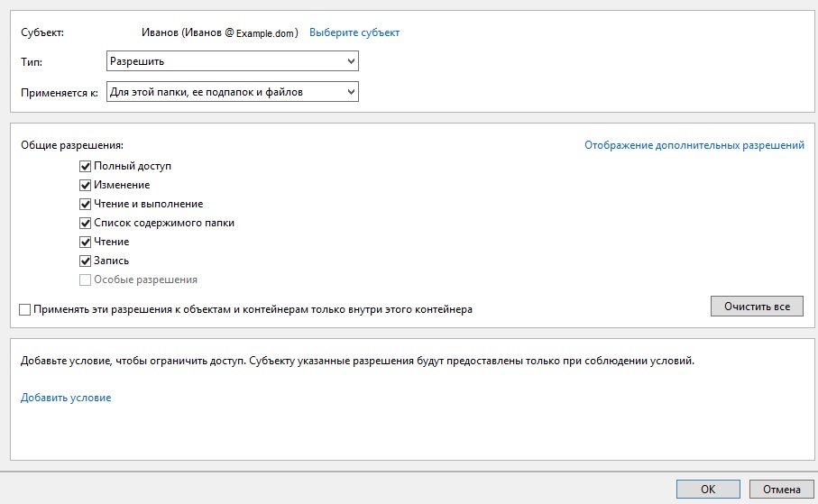Expand the Применяется к combo box
This screenshot has width=818, height=504.
(232, 92)
